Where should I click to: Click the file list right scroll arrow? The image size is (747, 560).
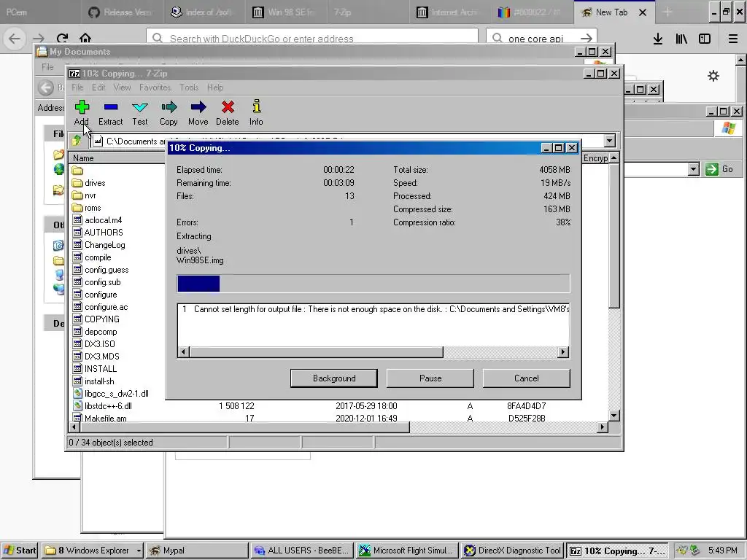point(603,427)
